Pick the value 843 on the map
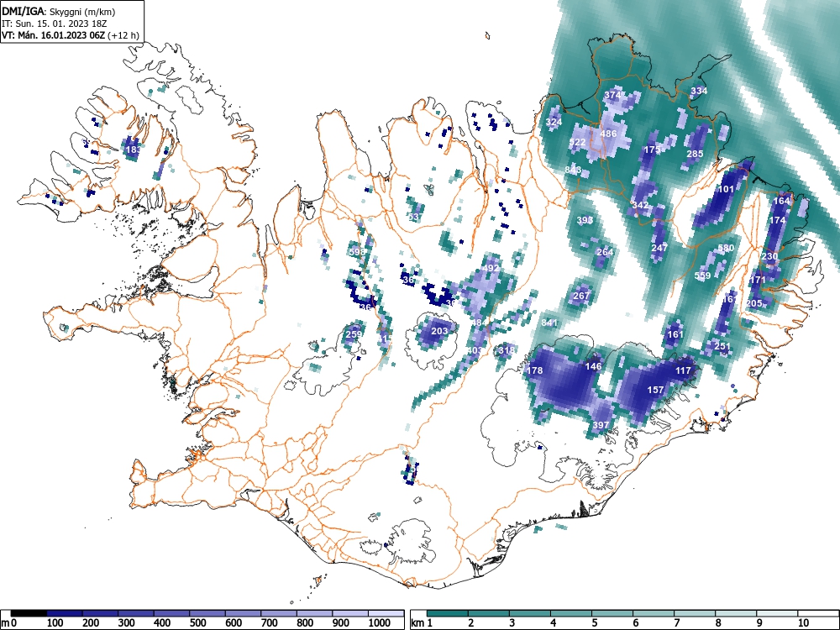This screenshot has height=630, width=840. (x=573, y=170)
